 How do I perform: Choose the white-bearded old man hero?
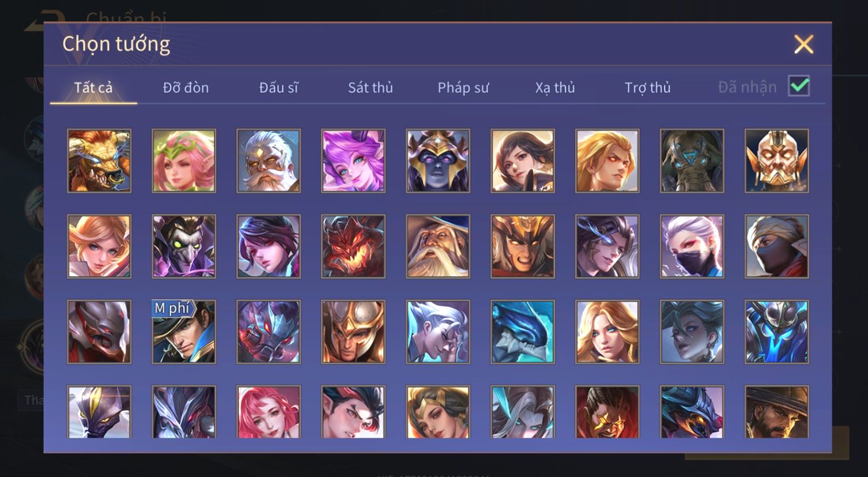click(269, 160)
